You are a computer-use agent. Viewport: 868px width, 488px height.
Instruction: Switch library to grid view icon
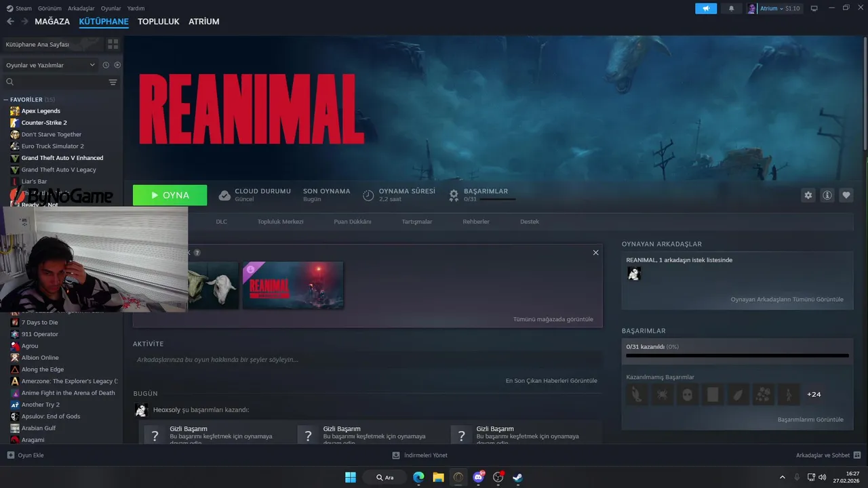[113, 44]
